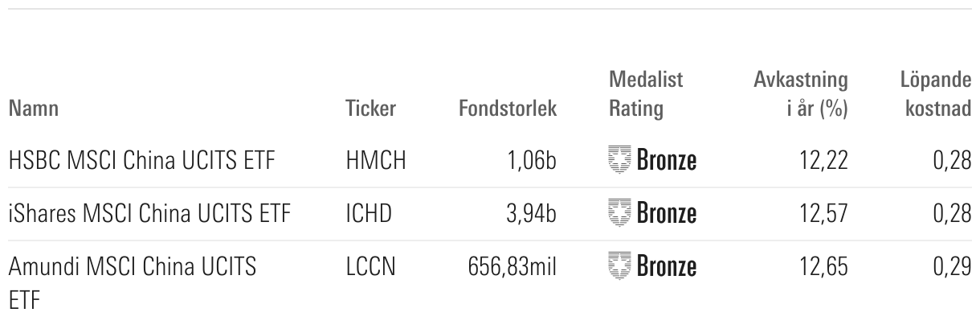Open HSBC MSCI China UCITS ETF link
This screenshot has height=333, width=980.
pos(141,161)
